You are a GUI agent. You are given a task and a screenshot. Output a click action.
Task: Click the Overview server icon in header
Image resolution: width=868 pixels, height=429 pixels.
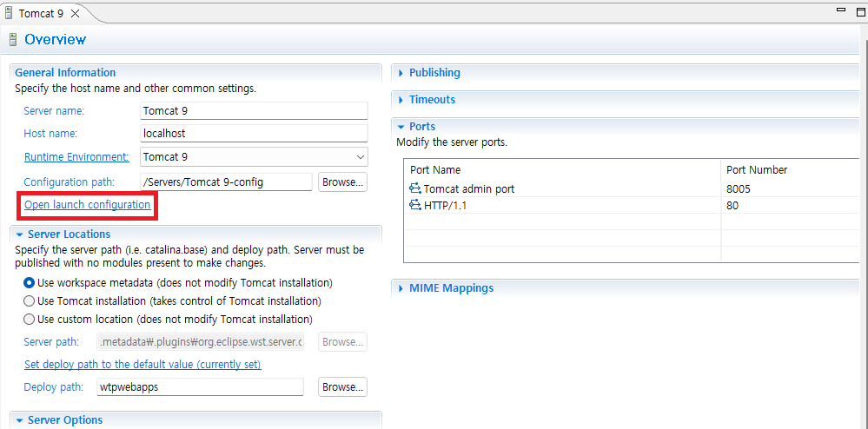[x=13, y=40]
